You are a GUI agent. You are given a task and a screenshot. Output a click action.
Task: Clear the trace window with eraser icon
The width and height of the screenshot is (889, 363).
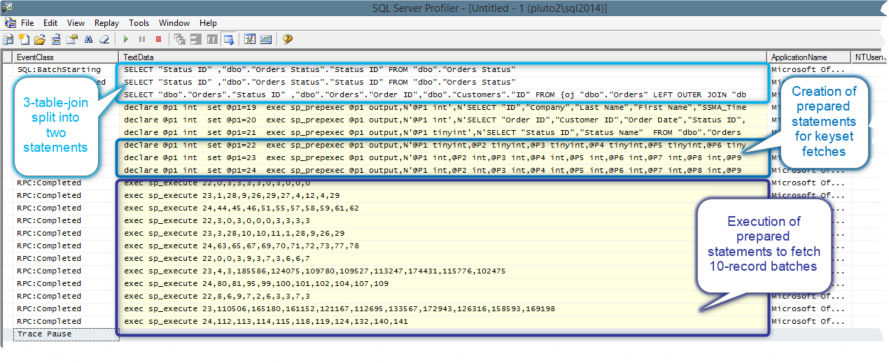click(104, 40)
